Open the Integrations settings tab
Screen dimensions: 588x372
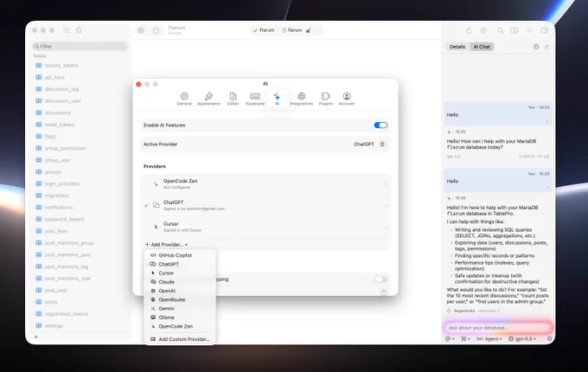tap(301, 99)
